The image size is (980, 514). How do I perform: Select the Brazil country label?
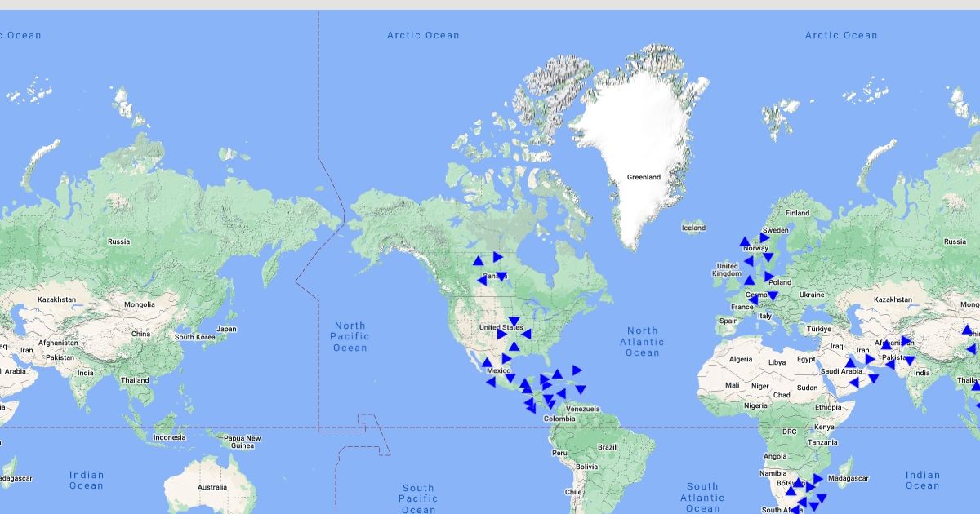click(x=607, y=447)
